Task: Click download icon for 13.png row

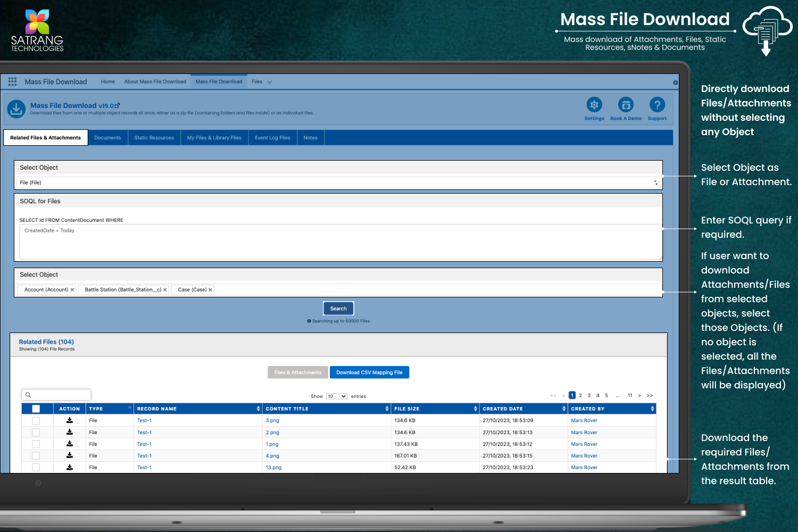Action: pyautogui.click(x=70, y=467)
